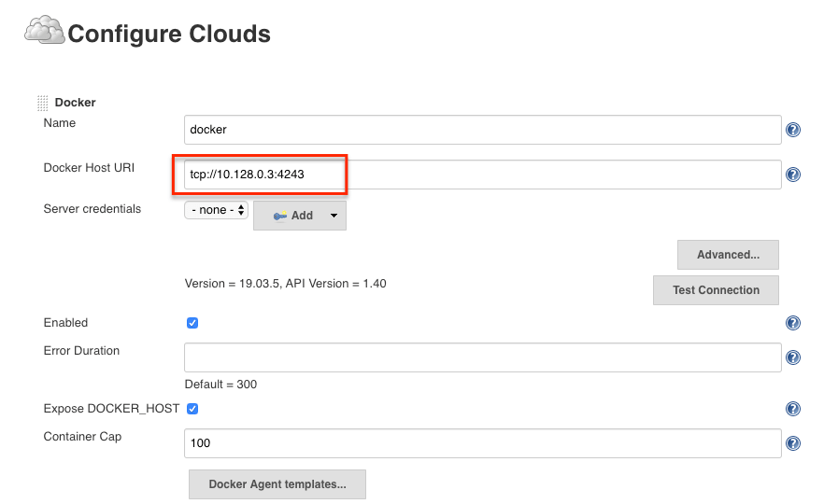Screen dimensions: 824x504
Task: Toggle the Expose DOCKER_HOST checkbox
Action: click(192, 409)
